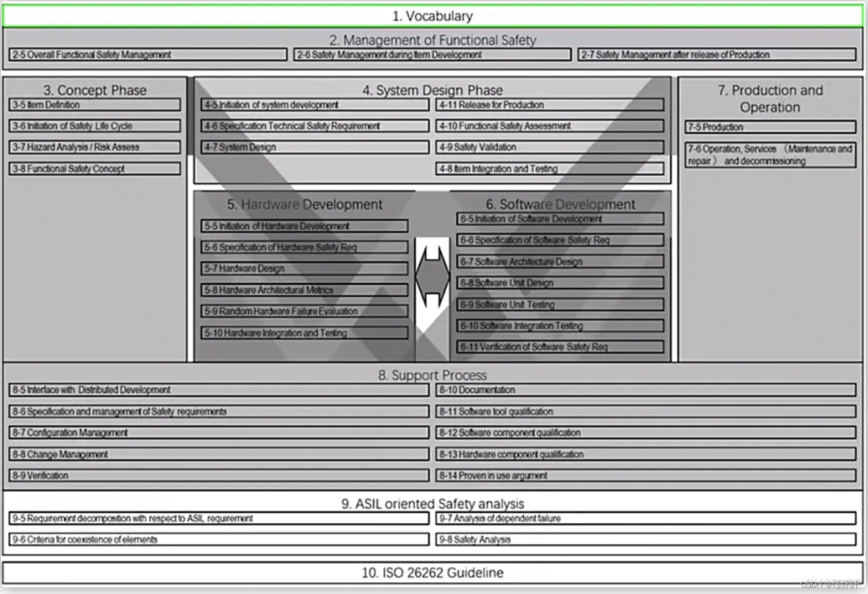The image size is (868, 594).
Task: Select 8-8 Change Management
Action: coord(218,454)
